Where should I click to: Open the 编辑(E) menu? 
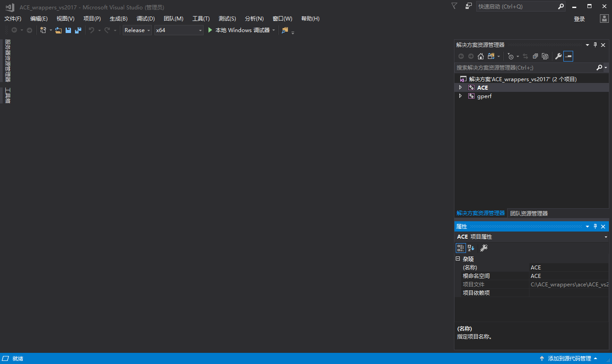click(39, 19)
